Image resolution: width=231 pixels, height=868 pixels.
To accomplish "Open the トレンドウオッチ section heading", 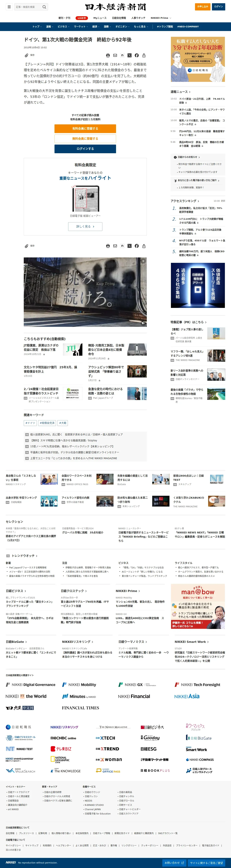I will (24, 556).
